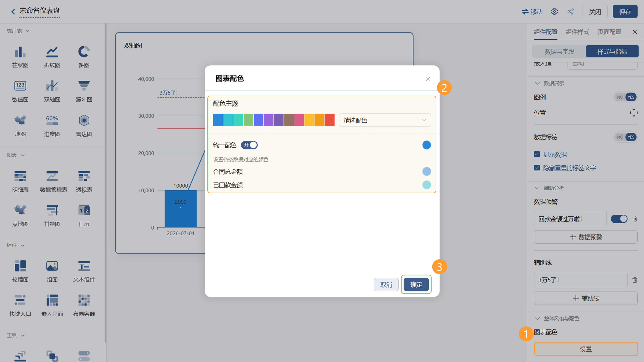Delete the 回款金额过万啦 data warning
Screen dimensions: 644x362
point(634,219)
